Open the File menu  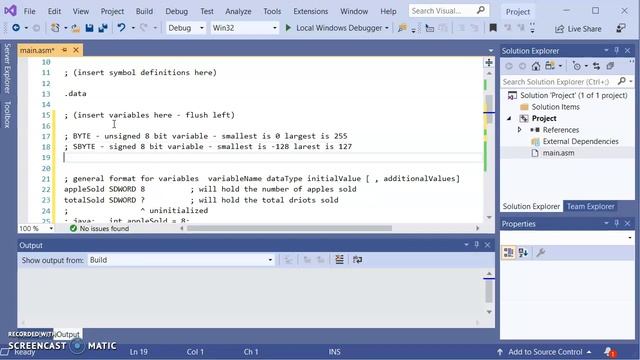29,11
